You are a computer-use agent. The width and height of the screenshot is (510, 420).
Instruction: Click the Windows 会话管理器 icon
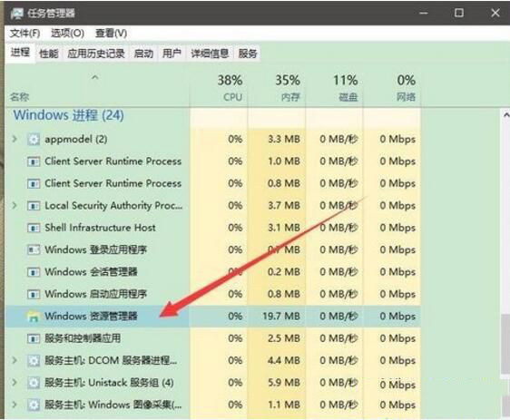34,272
